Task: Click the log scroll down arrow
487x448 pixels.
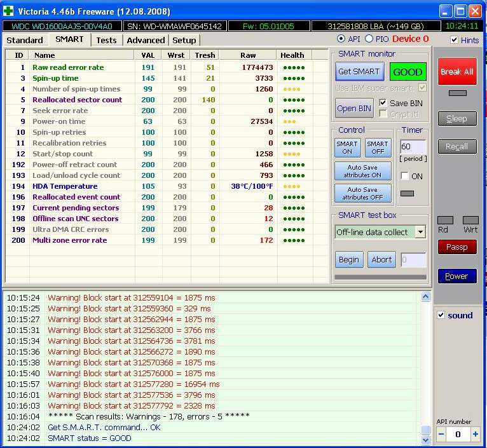Action: point(425,440)
